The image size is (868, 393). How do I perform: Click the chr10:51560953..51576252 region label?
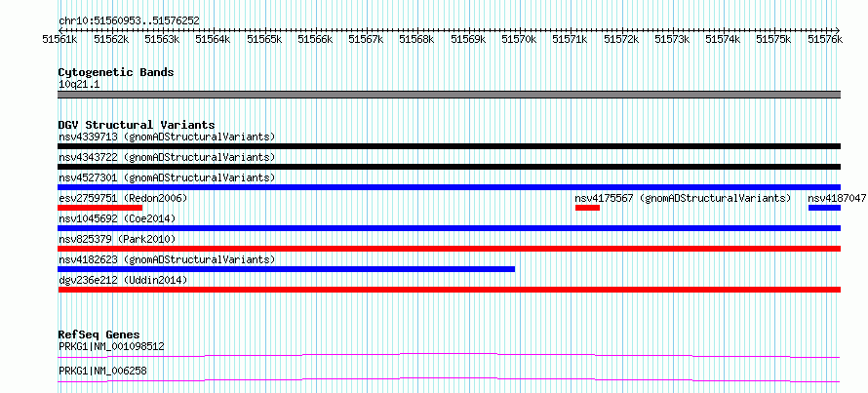point(129,21)
